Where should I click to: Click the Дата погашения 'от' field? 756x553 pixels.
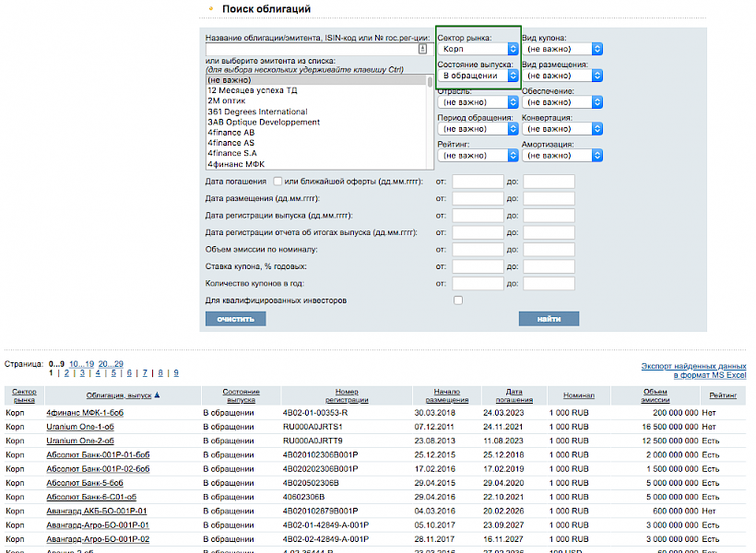pyautogui.click(x=478, y=182)
